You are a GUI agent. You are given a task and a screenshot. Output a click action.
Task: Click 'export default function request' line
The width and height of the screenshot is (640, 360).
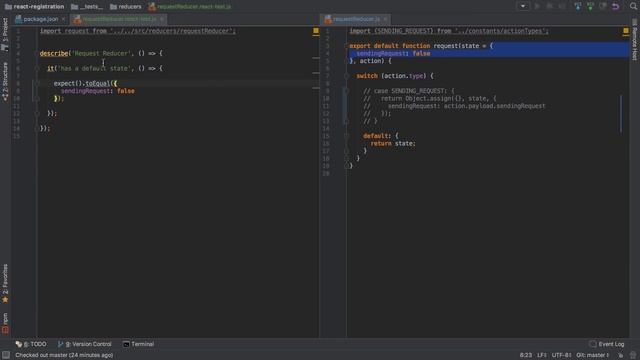coord(421,46)
